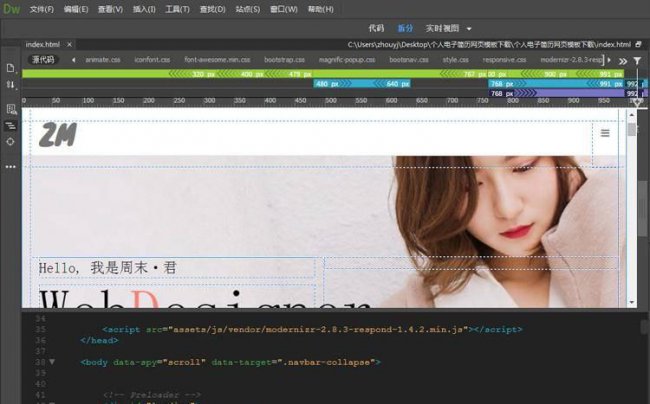Collapse the body tag fold triangle at line 38

point(52,362)
